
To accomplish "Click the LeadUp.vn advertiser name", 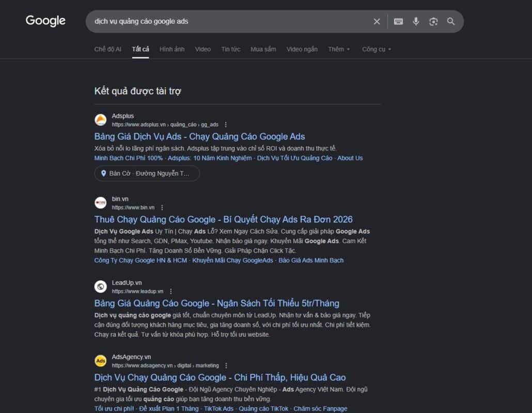I will point(127,283).
